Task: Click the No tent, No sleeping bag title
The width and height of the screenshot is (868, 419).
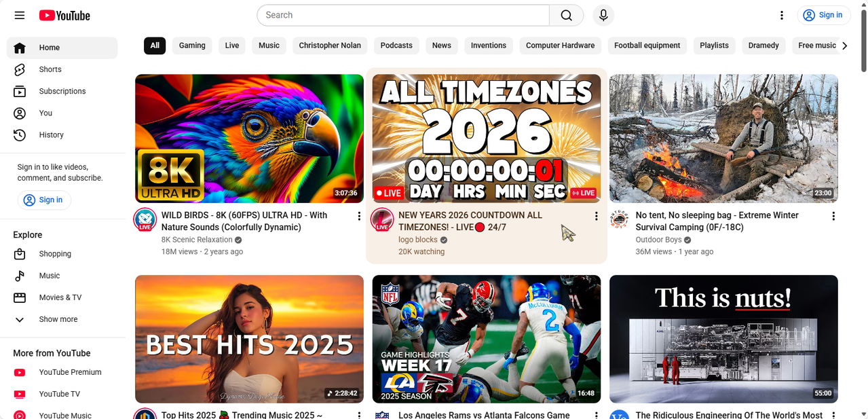Action: [717, 221]
